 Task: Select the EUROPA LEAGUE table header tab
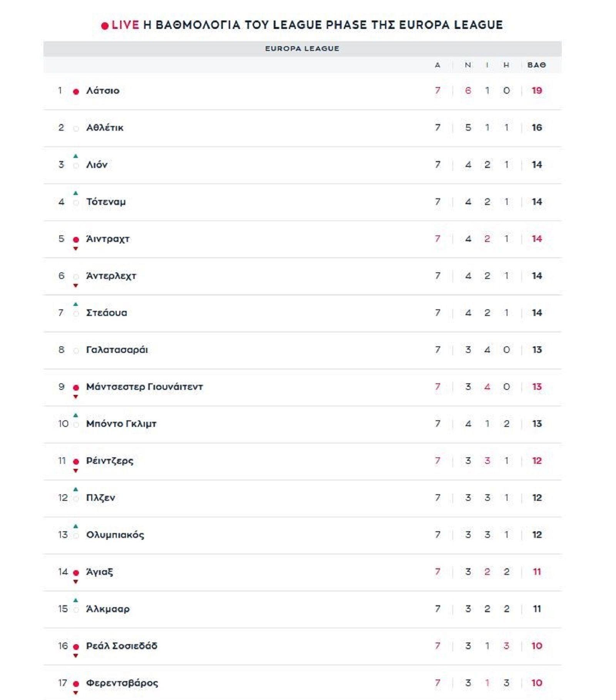[302, 49]
